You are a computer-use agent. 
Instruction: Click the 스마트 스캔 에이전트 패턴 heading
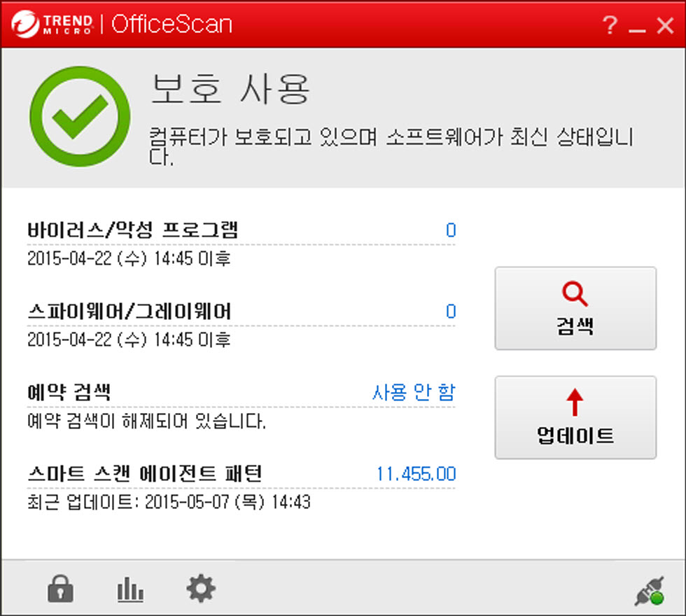144,474
